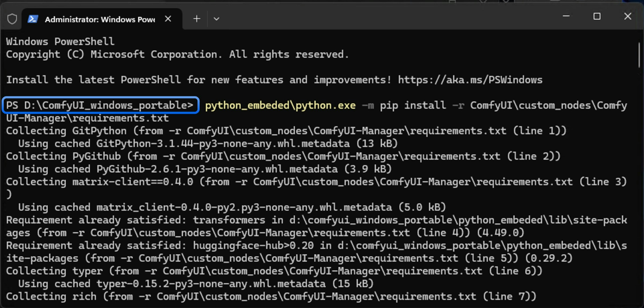Select the Administrator: Windows PowerShell tab

[100, 19]
